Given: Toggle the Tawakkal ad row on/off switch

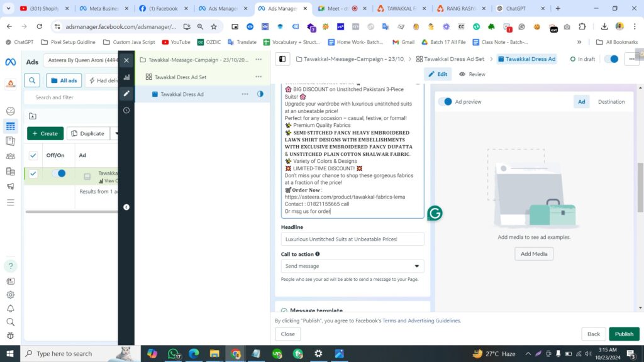Looking at the screenshot, I should point(58,173).
